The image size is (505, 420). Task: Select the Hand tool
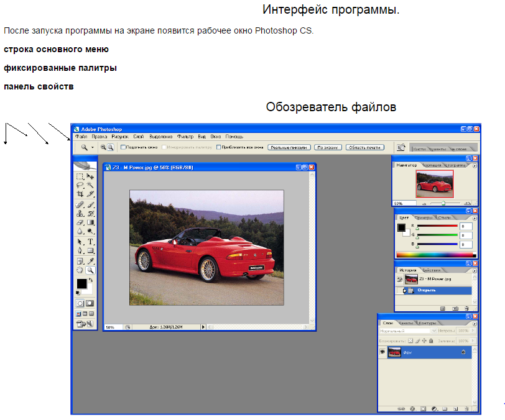pyautogui.click(x=80, y=270)
